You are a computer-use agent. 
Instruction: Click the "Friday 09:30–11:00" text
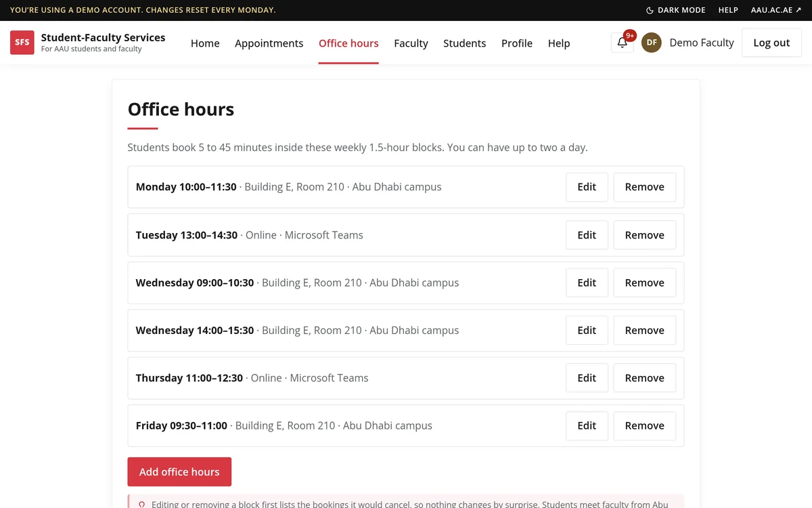[181, 426]
